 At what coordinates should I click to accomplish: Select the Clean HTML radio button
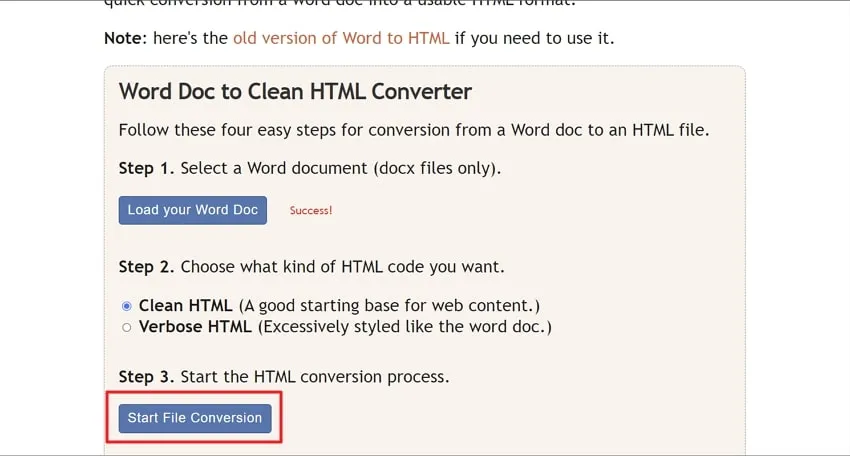coord(126,306)
